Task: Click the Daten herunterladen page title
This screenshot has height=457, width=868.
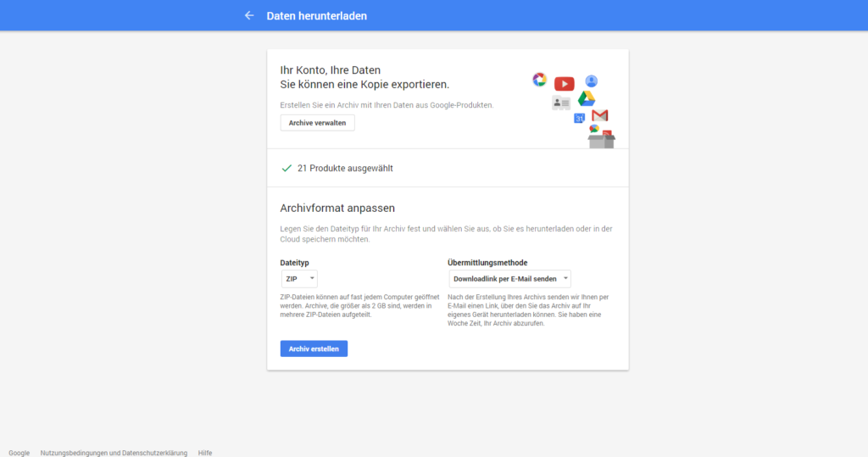Action: tap(317, 15)
